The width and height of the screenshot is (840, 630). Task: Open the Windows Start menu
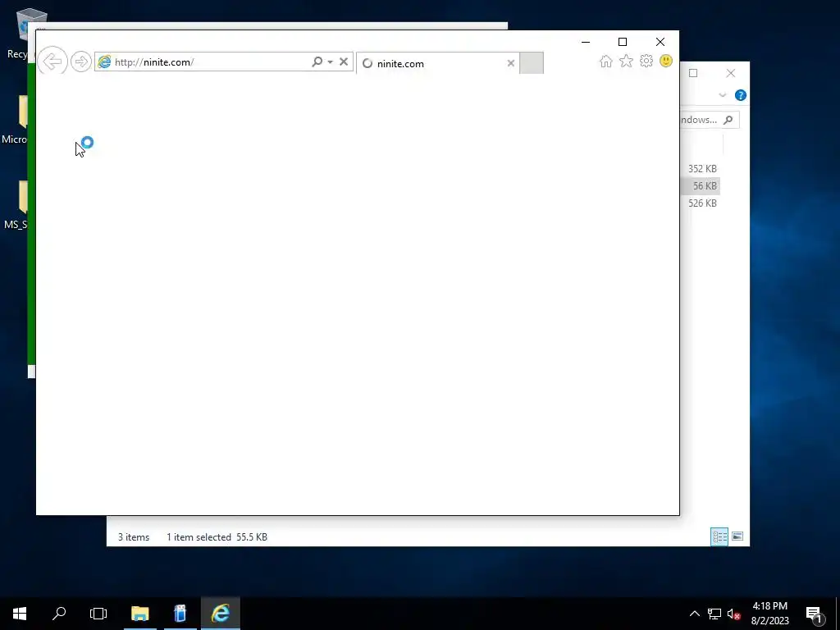[20, 614]
